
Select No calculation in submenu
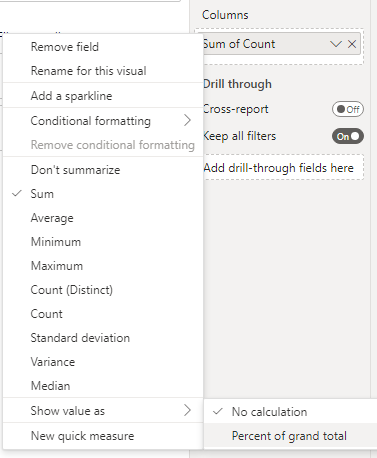[x=290, y=412]
